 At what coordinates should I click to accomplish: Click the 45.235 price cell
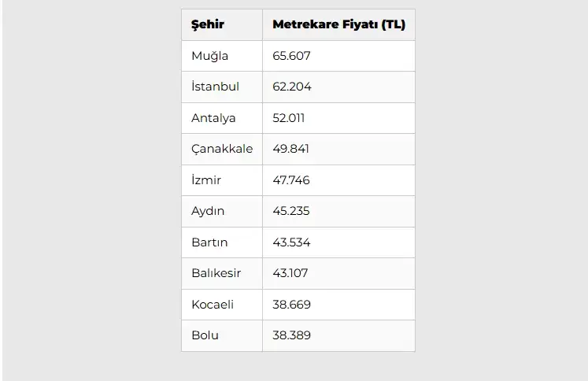point(291,211)
